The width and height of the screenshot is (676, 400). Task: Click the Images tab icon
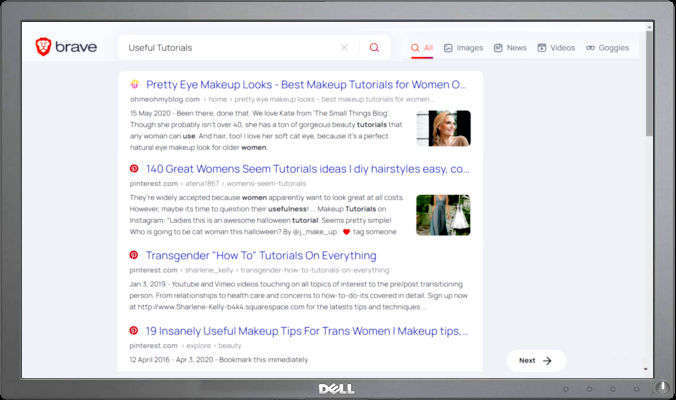448,47
